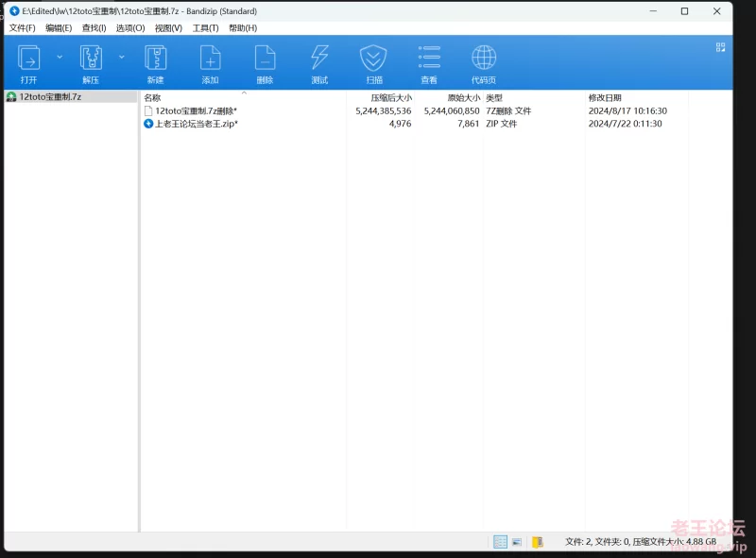Click the date 2024/8/17 10:16:30
This screenshot has height=558, width=756.
click(627, 110)
